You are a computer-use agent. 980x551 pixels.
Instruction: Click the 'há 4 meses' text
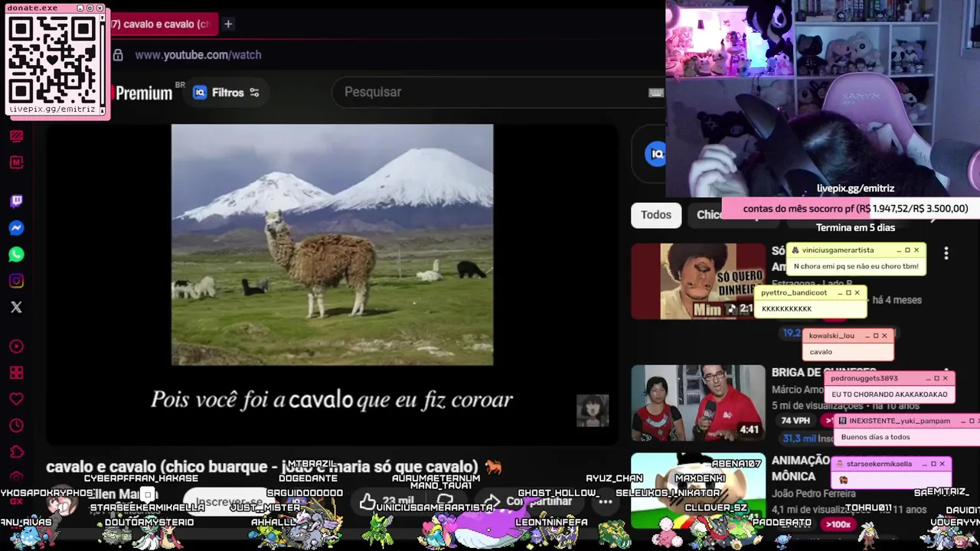pos(897,300)
